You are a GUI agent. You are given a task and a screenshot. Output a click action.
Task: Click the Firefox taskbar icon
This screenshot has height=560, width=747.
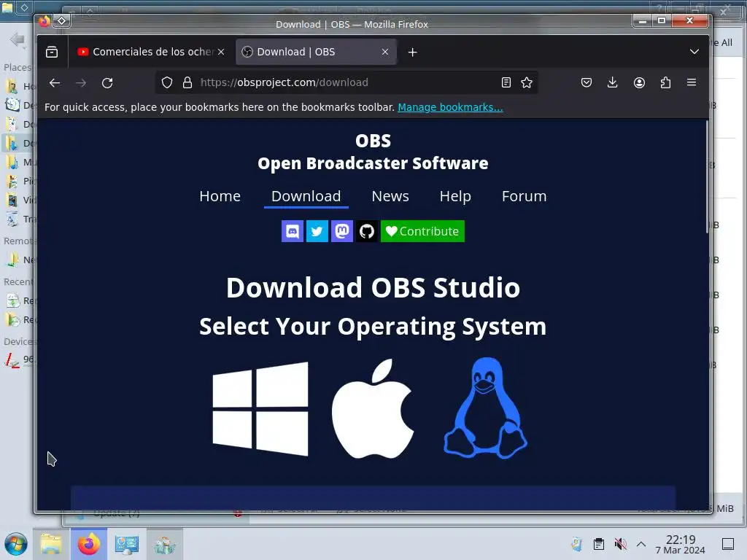89,544
